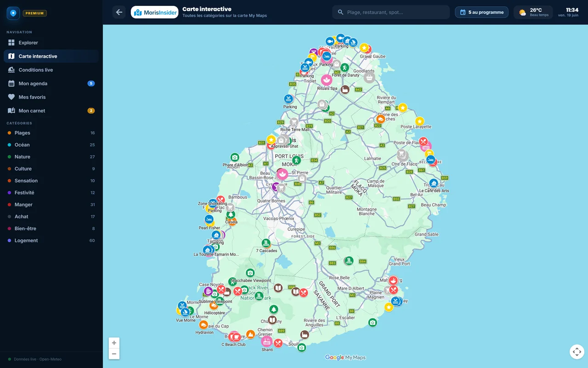The height and width of the screenshot is (368, 588).
Task: Open the yellow star marker at Aapravasi Ghat
Action: 271,139
